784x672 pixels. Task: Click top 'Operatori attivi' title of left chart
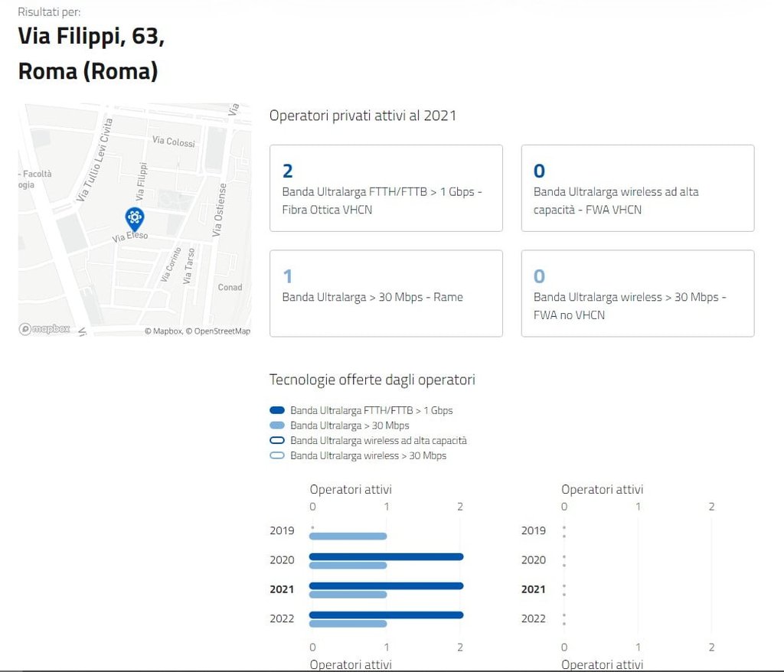pos(351,490)
